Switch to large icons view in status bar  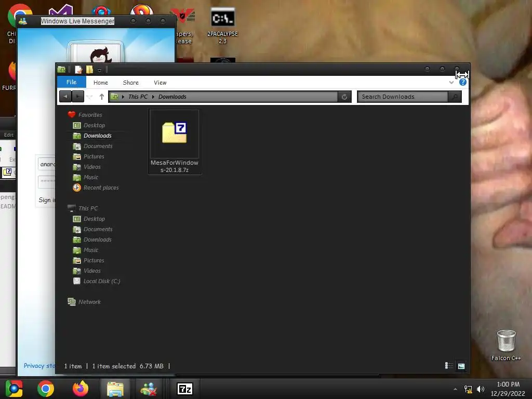coord(461,366)
